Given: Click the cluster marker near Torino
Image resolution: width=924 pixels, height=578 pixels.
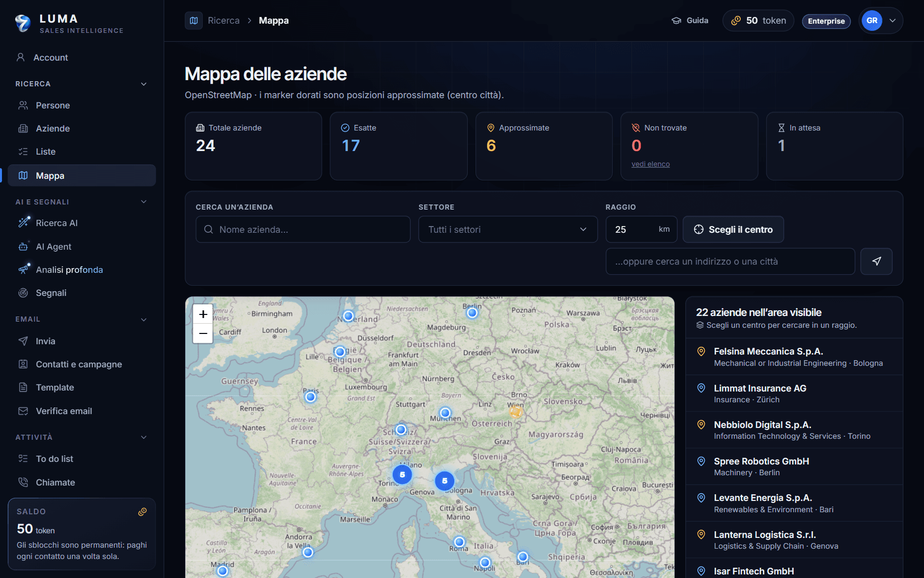Looking at the screenshot, I should (x=402, y=475).
